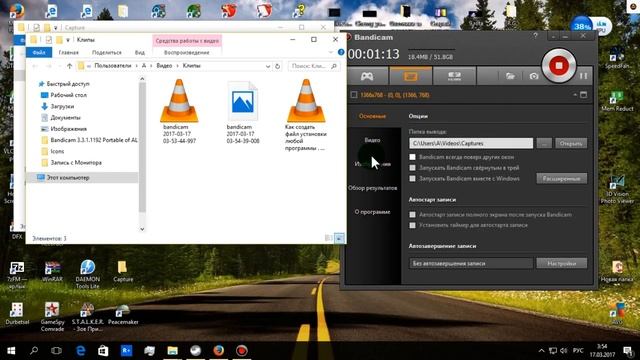Select Bandicam HDMI device recording mode
The width and height of the screenshot is (640, 360).
pyautogui.click(x=454, y=76)
